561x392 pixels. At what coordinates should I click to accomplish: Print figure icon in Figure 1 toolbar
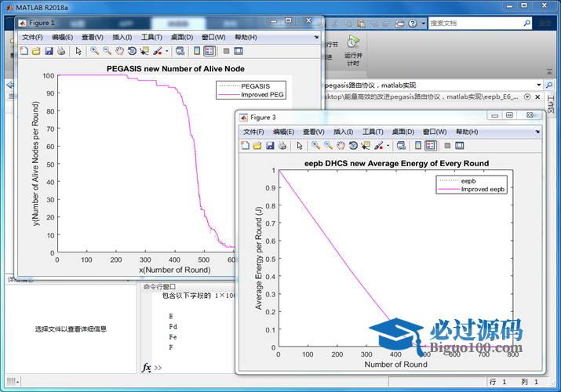[61, 51]
